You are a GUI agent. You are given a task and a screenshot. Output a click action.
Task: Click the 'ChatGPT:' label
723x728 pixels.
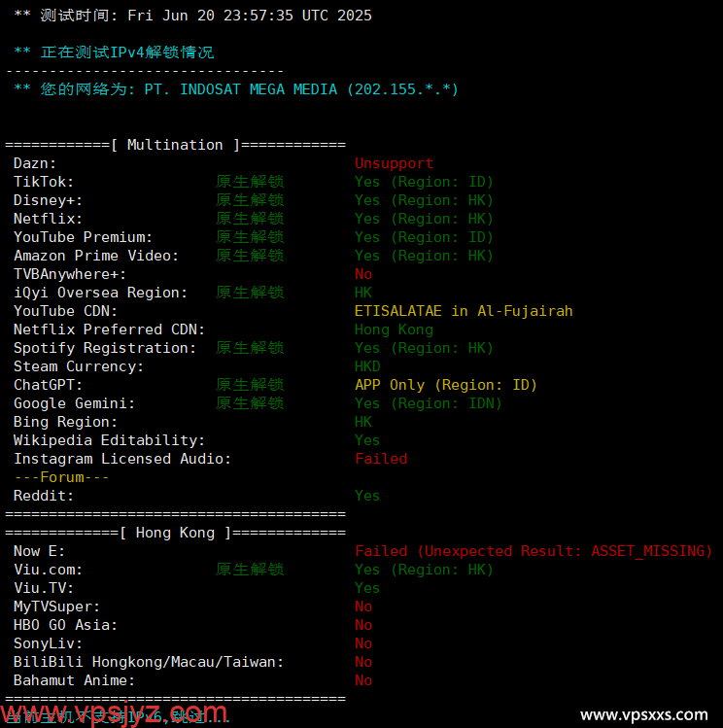pos(48,385)
